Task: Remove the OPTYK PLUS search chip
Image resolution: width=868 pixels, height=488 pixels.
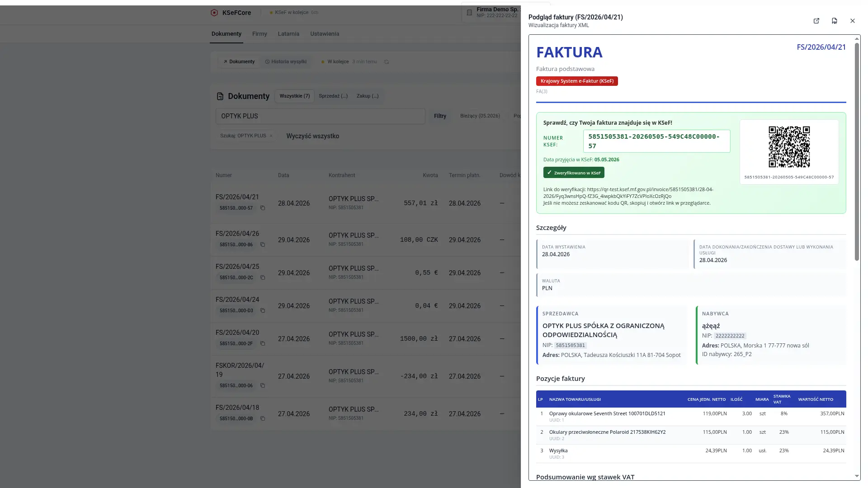Action: pos(271,136)
